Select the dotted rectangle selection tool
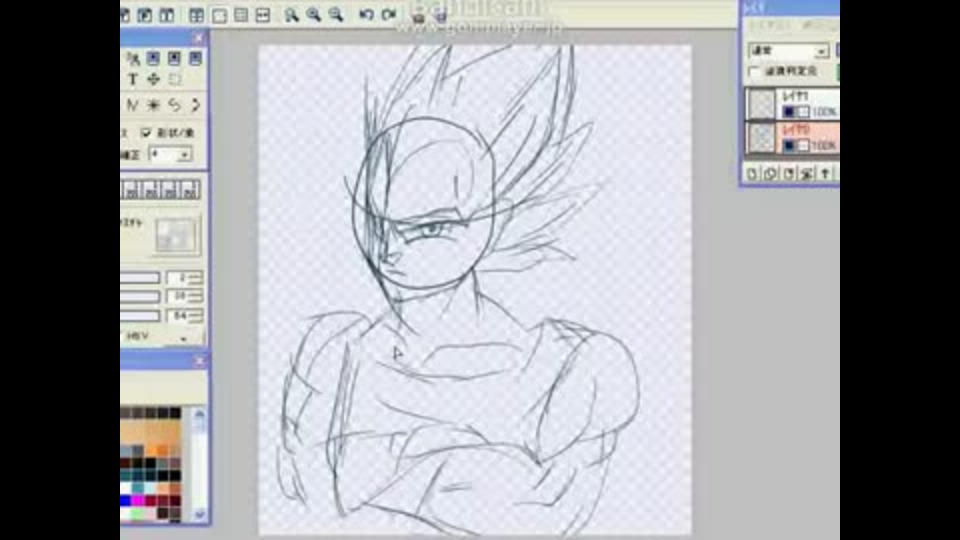 174,79
